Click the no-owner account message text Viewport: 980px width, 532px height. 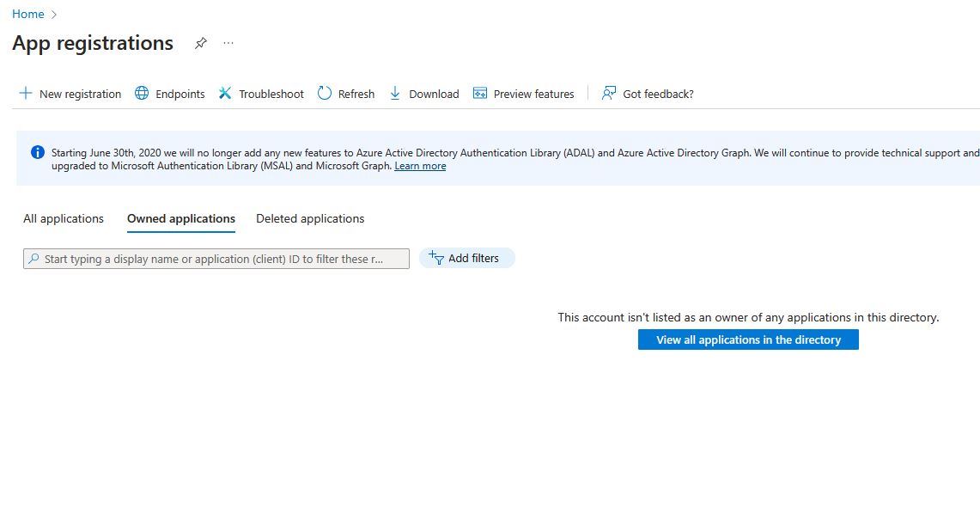click(x=748, y=318)
